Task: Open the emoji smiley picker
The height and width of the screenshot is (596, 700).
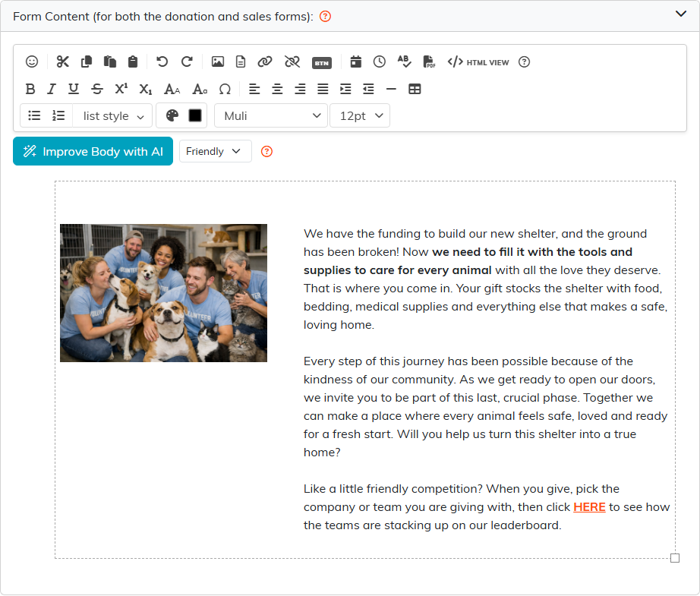Action: click(x=32, y=61)
